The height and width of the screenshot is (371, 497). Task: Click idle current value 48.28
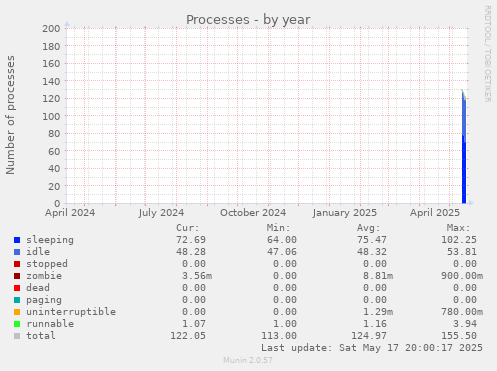[191, 252]
